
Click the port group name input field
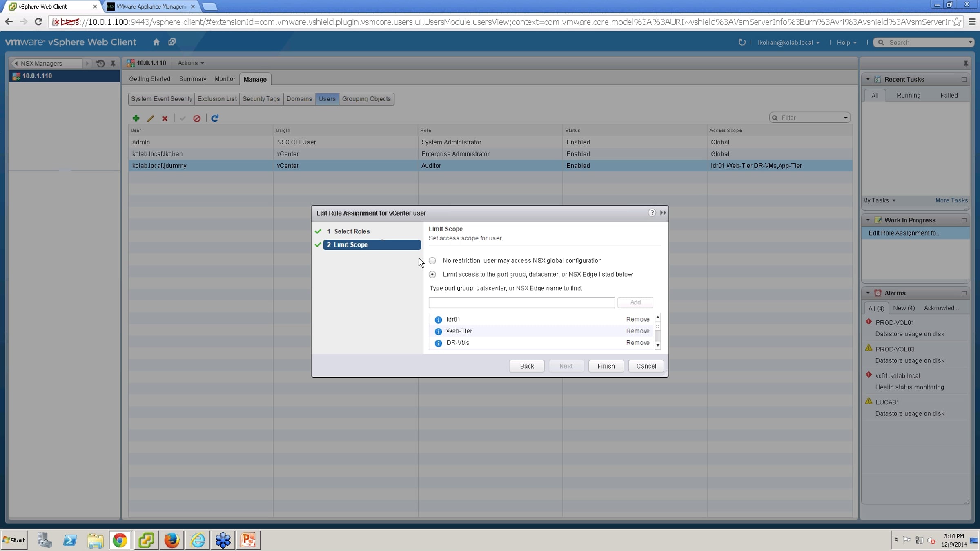pyautogui.click(x=521, y=302)
